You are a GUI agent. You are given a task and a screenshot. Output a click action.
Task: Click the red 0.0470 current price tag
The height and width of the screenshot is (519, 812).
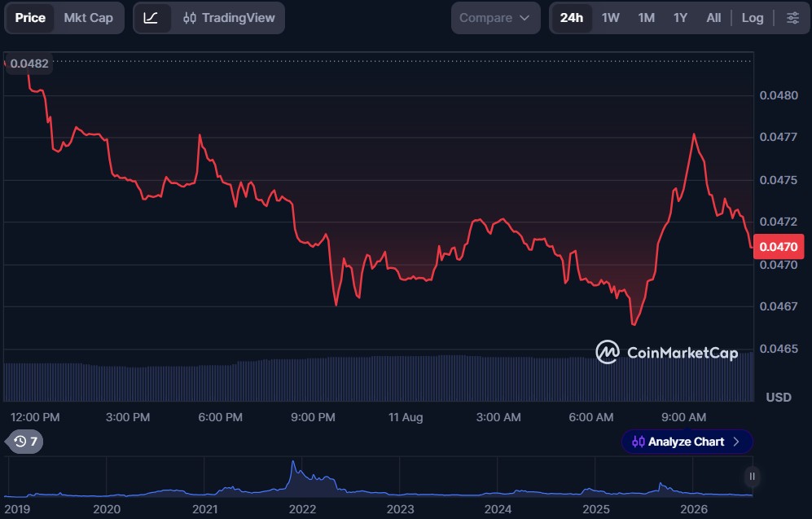(779, 247)
